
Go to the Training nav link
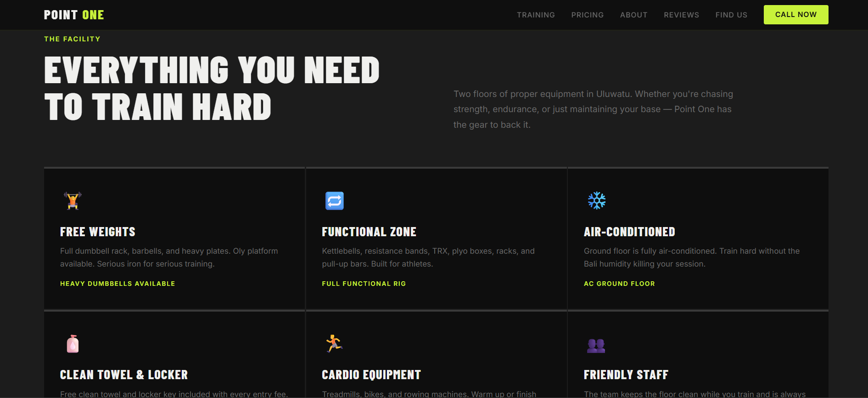536,15
